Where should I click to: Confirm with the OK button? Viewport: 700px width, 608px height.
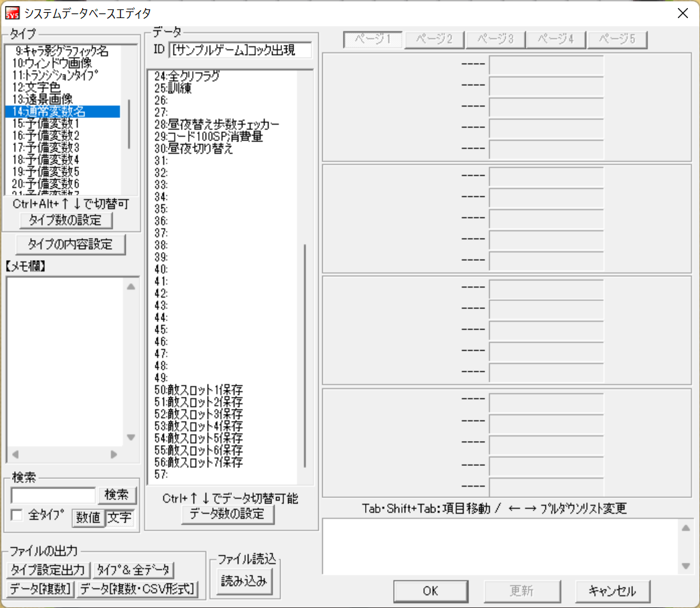tap(431, 591)
